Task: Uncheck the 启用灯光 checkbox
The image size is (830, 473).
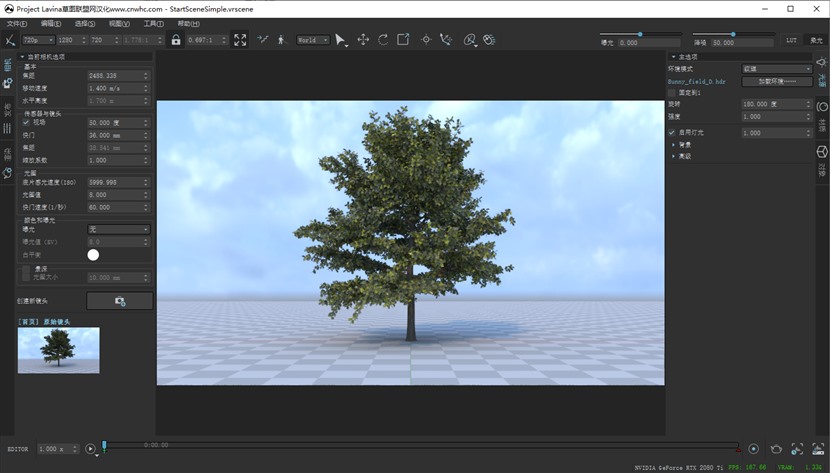Action: [672, 132]
